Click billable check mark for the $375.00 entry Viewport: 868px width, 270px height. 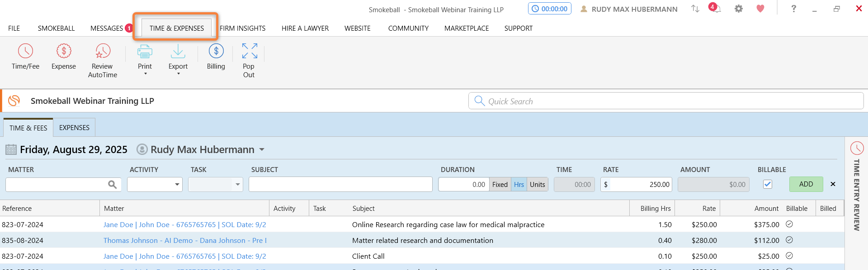pyautogui.click(x=789, y=224)
